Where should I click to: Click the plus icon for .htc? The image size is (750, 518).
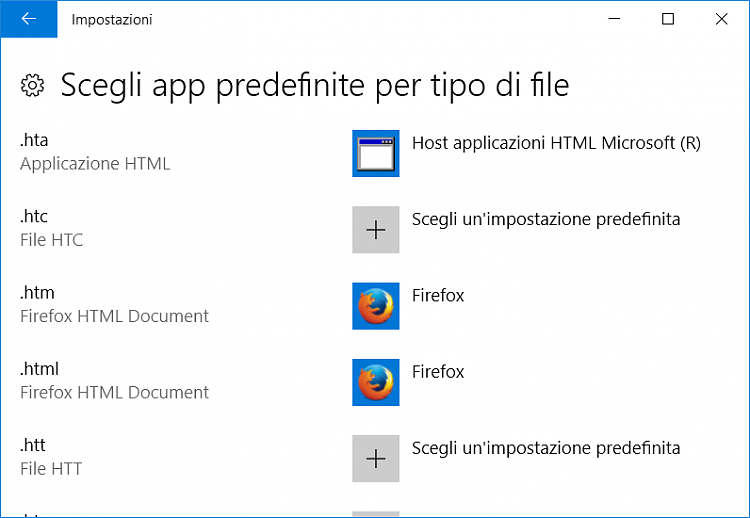pos(376,230)
